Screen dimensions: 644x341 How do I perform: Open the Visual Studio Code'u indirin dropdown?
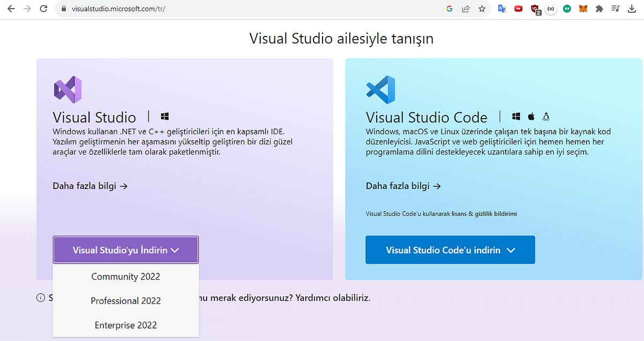[x=450, y=249]
